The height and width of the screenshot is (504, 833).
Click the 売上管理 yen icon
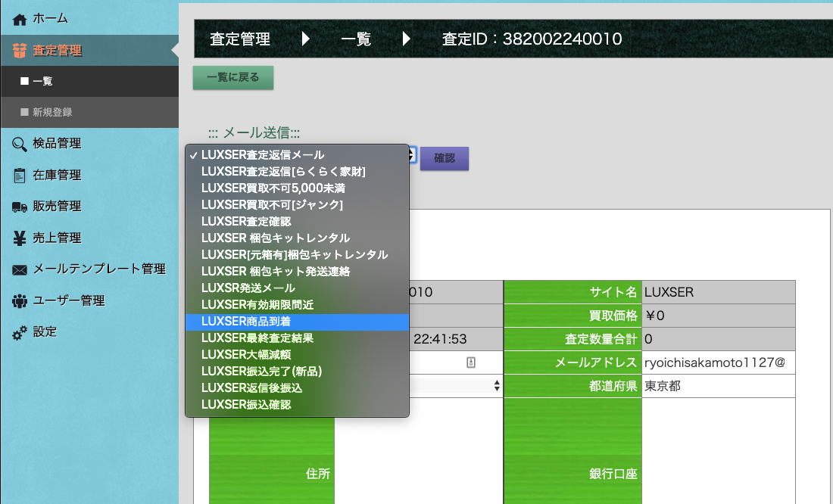20,237
